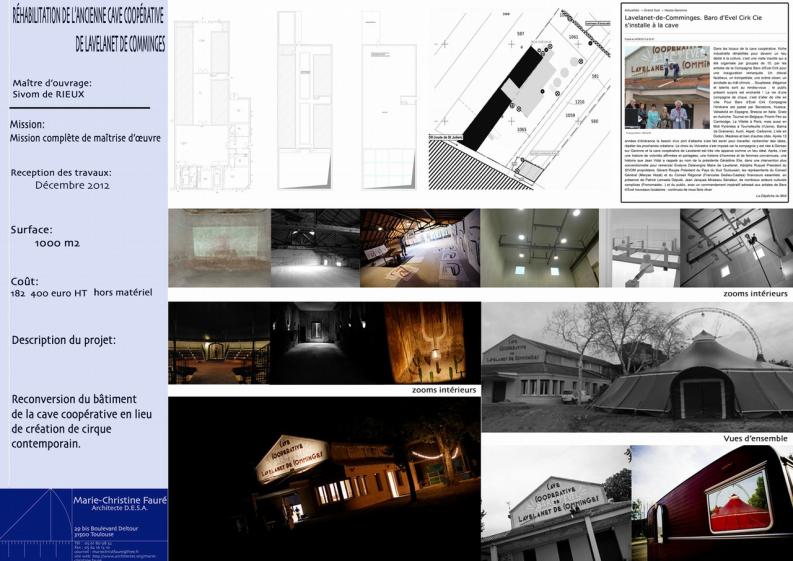Open the black-and-white facade sign photo

(556, 503)
